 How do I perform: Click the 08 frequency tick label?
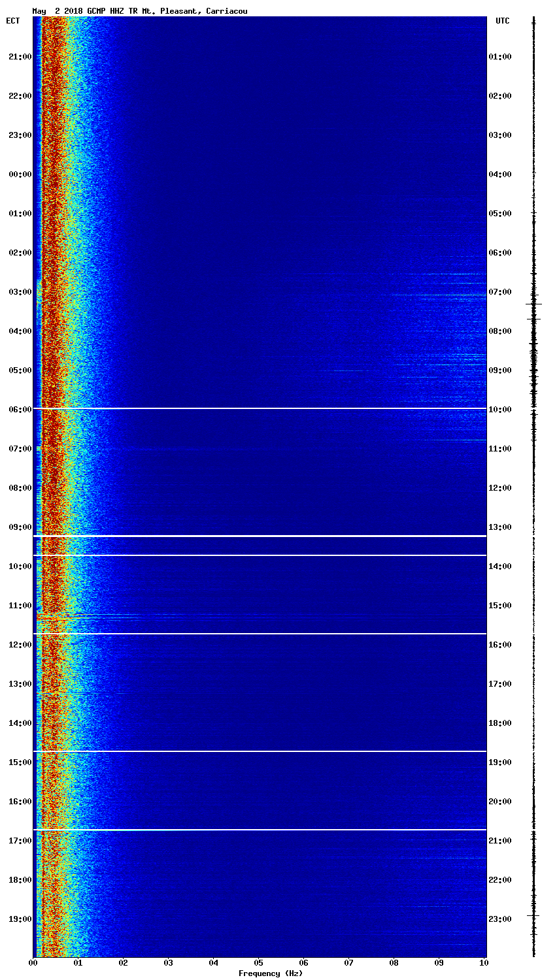point(394,963)
